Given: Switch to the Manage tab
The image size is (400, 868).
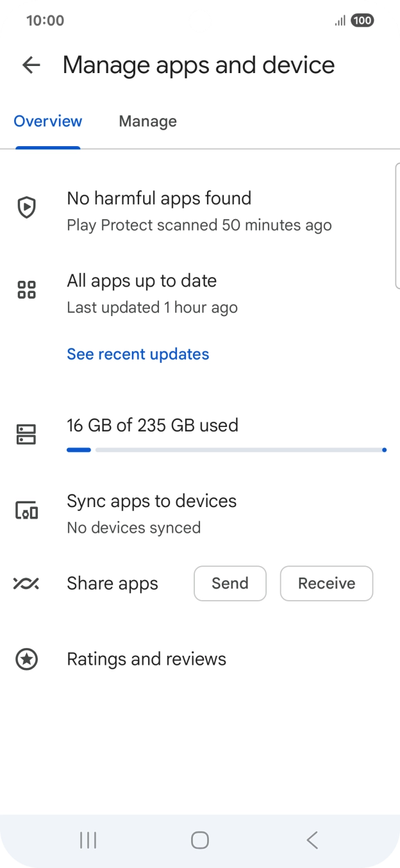Looking at the screenshot, I should 147,122.
